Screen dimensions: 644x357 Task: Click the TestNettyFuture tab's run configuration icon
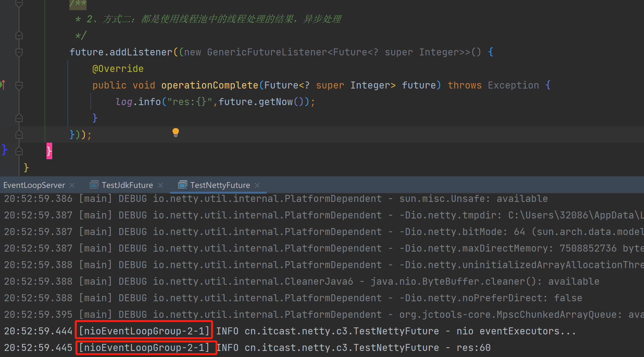[183, 185]
